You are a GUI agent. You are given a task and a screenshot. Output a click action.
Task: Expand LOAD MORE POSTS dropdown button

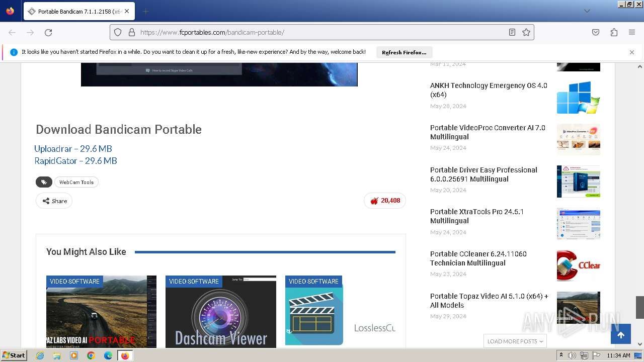(515, 341)
